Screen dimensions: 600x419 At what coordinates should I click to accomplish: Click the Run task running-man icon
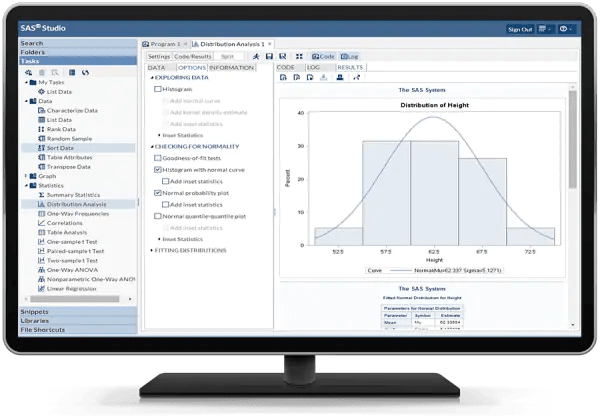click(x=256, y=56)
